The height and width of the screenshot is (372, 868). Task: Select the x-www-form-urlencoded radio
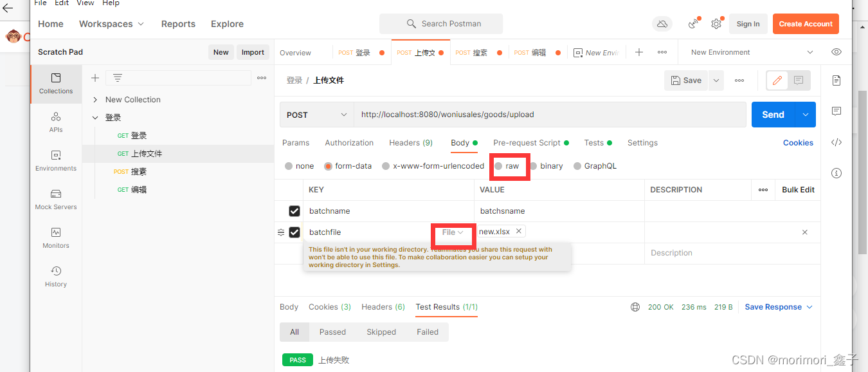386,166
